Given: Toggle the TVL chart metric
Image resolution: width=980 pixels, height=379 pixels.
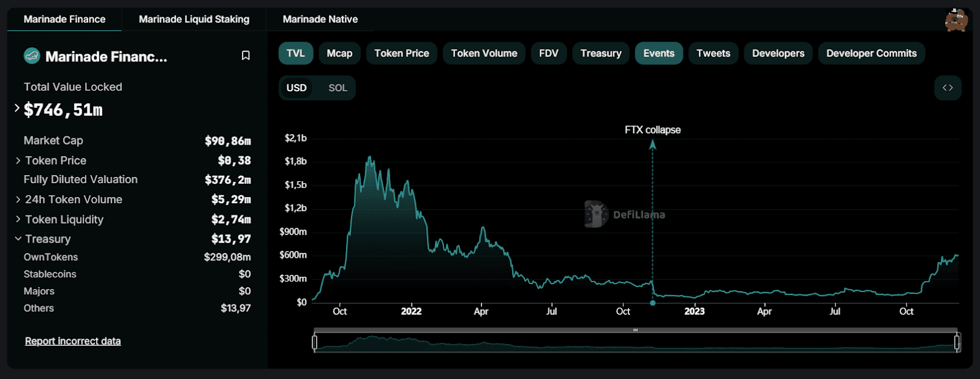Looking at the screenshot, I should point(296,53).
